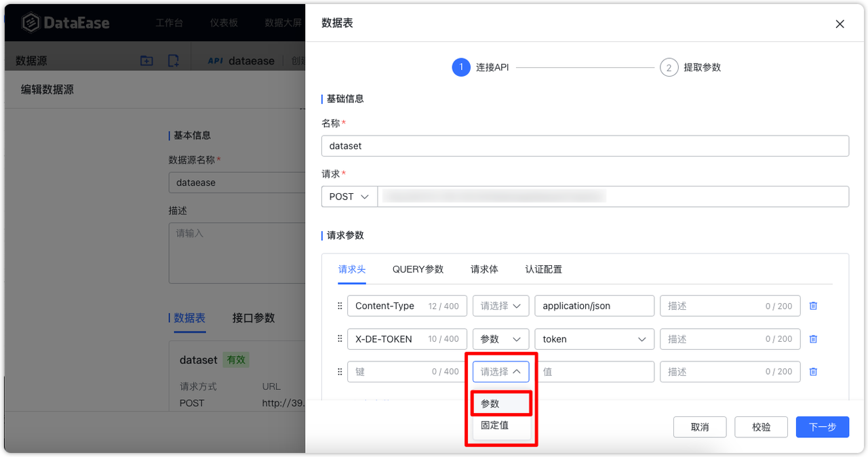Click the dataset name input field
This screenshot has height=457, width=868.
[585, 145]
